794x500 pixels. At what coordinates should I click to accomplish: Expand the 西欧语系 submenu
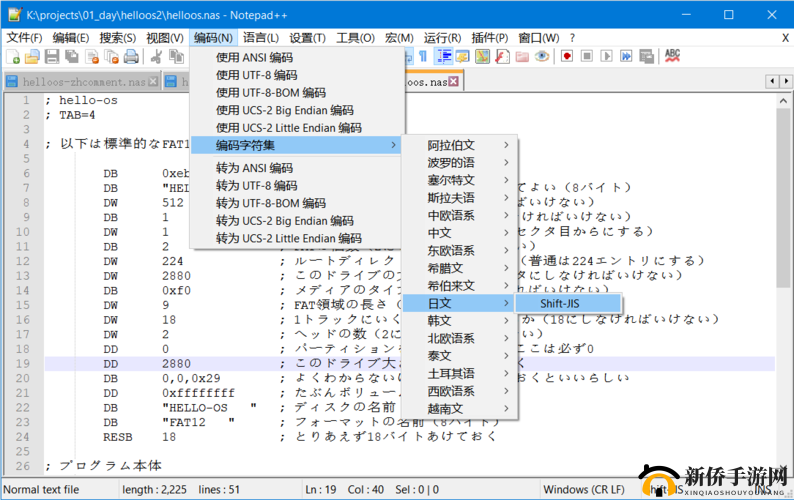(x=459, y=391)
